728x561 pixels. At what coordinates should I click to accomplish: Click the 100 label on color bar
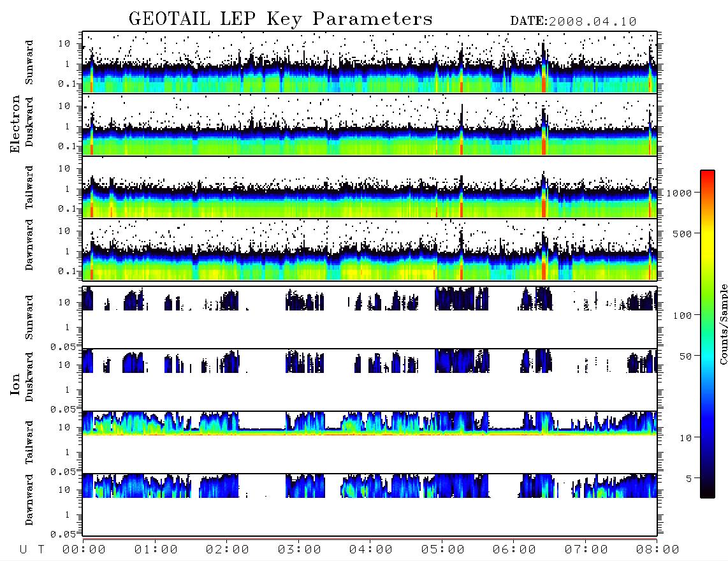tap(683, 316)
